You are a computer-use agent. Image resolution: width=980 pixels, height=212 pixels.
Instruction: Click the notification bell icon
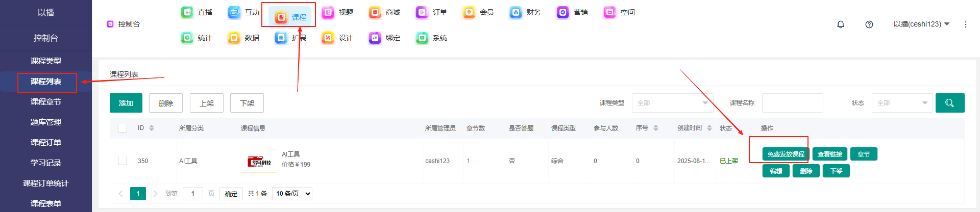click(841, 24)
